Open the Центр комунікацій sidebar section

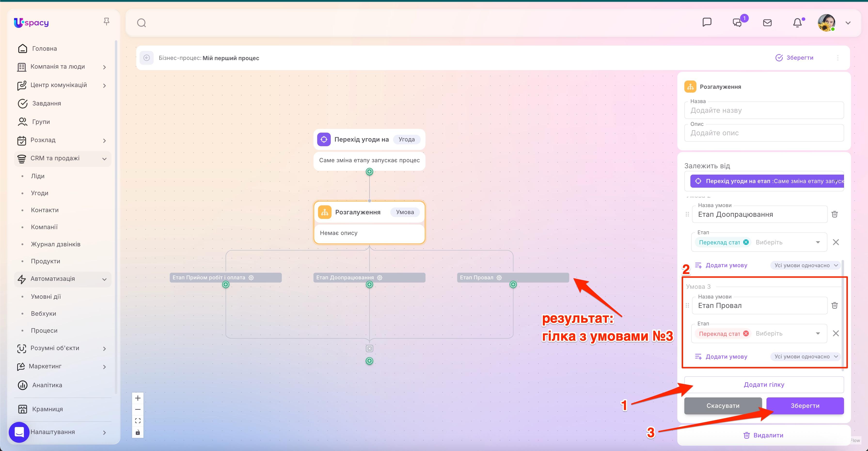click(59, 85)
